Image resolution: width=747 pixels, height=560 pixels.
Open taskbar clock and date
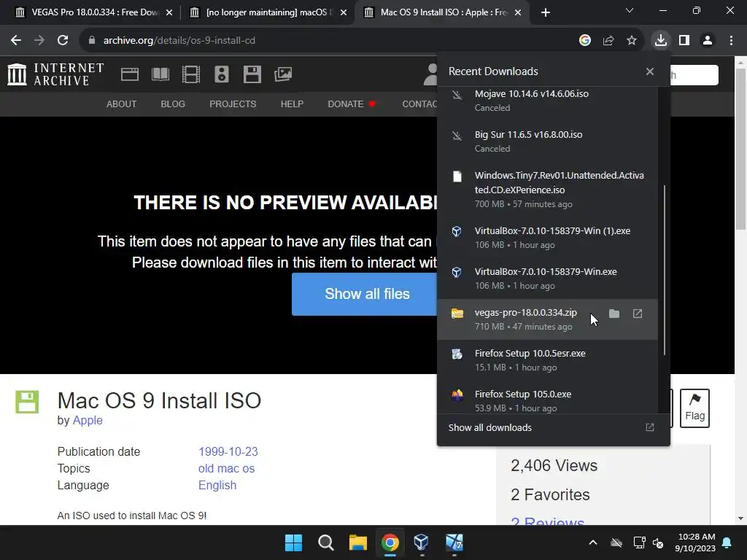(694, 542)
